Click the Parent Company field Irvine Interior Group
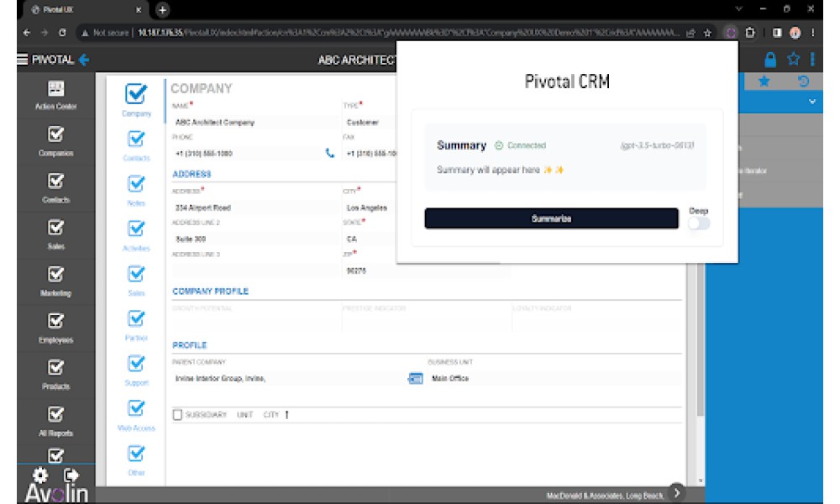Viewport: 840px width, 504px height. click(x=289, y=379)
